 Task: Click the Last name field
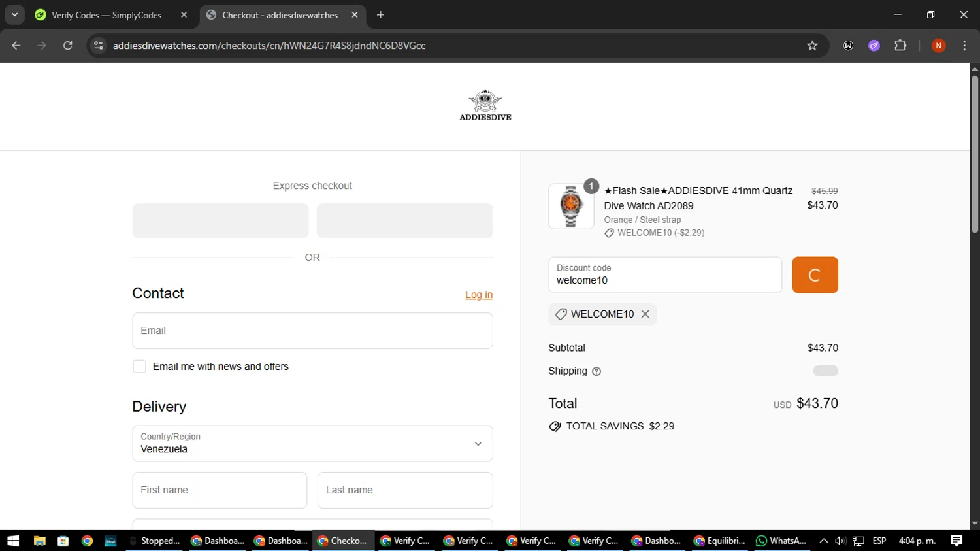pyautogui.click(x=405, y=490)
